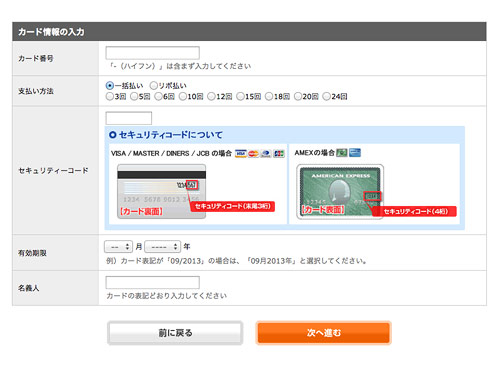
Task: Click the MasterCard logo icon
Action: [253, 153]
